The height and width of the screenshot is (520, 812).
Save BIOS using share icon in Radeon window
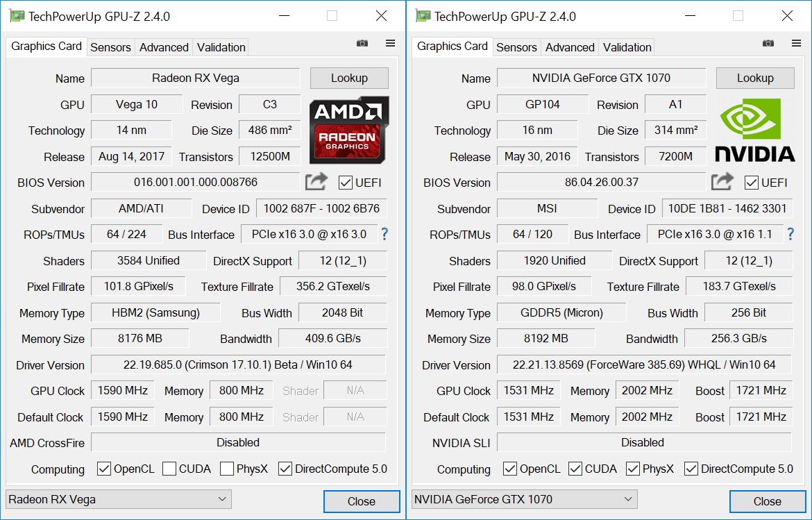(316, 181)
